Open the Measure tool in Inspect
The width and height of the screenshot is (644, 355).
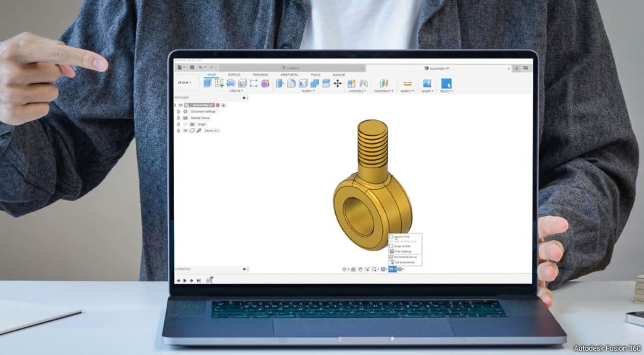click(408, 84)
